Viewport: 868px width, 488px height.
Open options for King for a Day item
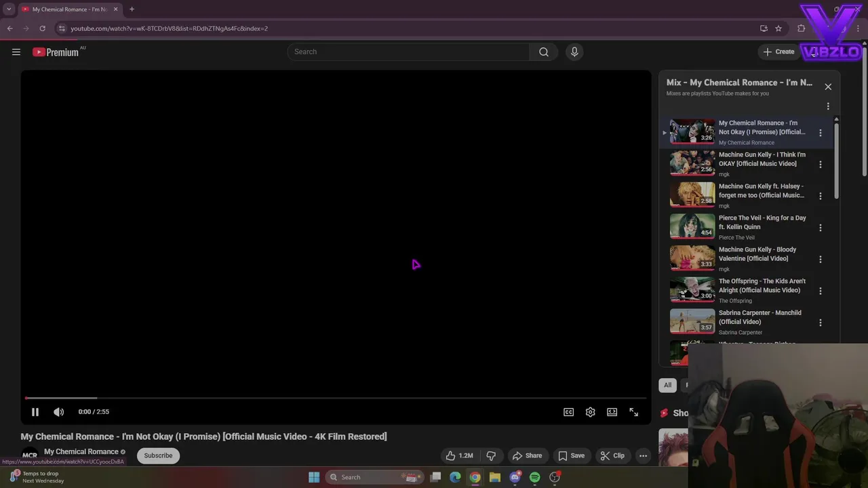[x=821, y=228]
